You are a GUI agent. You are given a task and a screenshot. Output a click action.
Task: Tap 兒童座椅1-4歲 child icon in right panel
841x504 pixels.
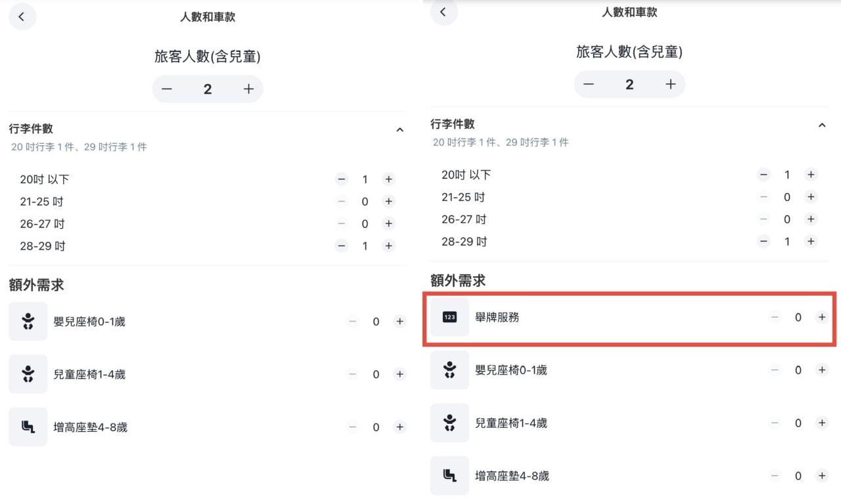pyautogui.click(x=449, y=423)
